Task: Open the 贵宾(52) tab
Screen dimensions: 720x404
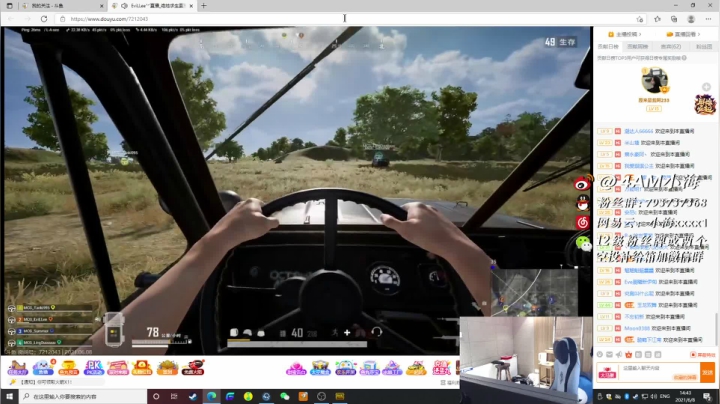Action: pyautogui.click(x=670, y=46)
